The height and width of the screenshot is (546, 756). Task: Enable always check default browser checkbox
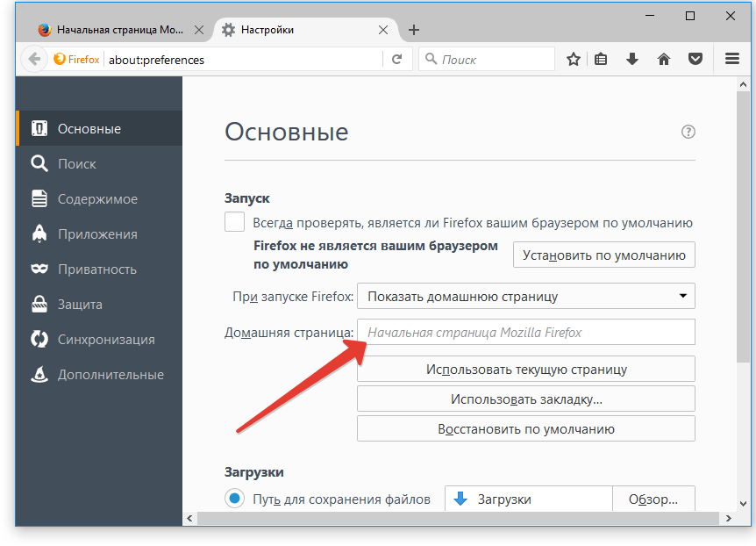(234, 223)
